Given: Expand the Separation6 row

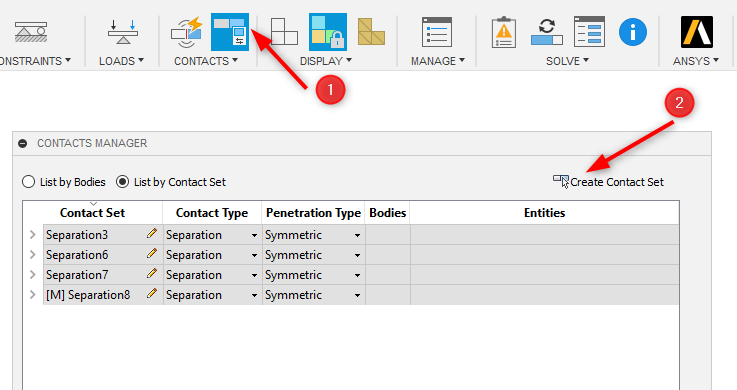Looking at the screenshot, I should click(32, 255).
